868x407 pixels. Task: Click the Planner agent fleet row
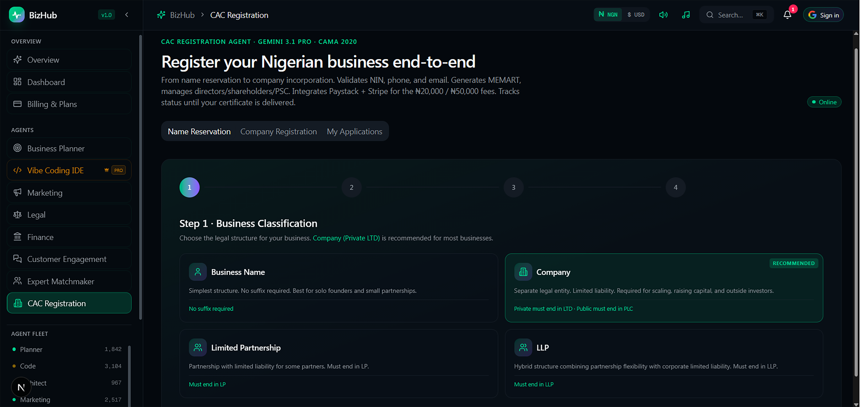(x=67, y=349)
